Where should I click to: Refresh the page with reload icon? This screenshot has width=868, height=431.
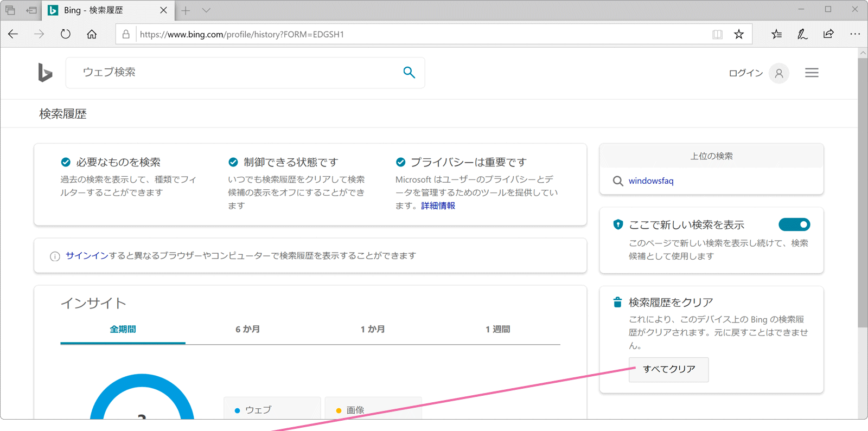[66, 34]
